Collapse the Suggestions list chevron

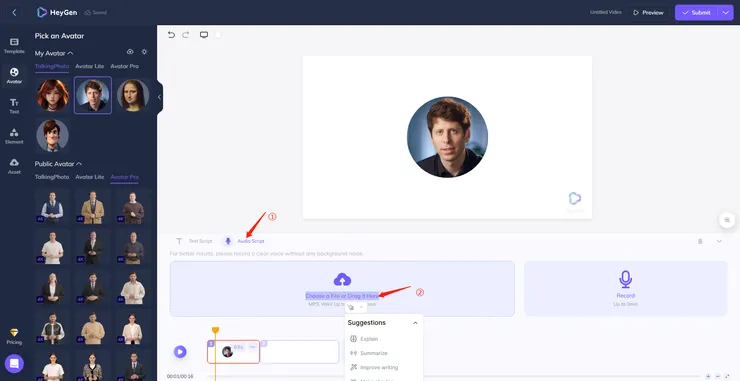[x=415, y=323]
